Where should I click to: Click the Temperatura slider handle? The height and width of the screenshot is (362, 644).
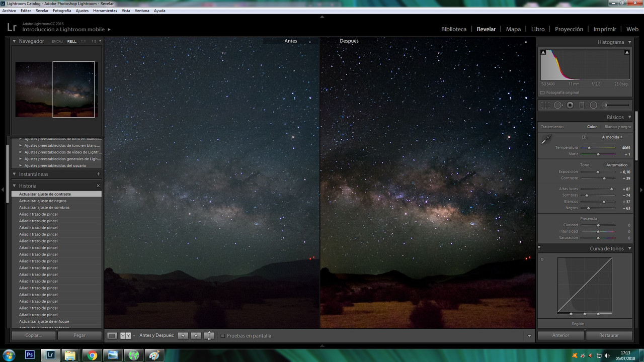pyautogui.click(x=589, y=148)
